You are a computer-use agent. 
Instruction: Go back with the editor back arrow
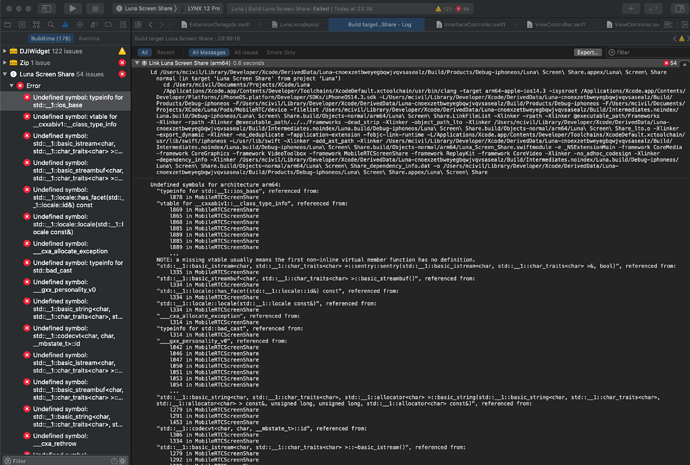(x=150, y=25)
